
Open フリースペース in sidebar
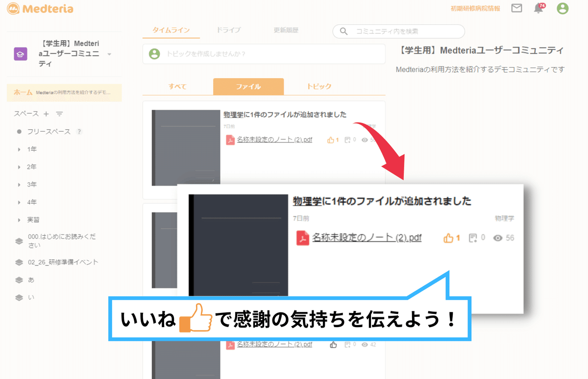[49, 132]
